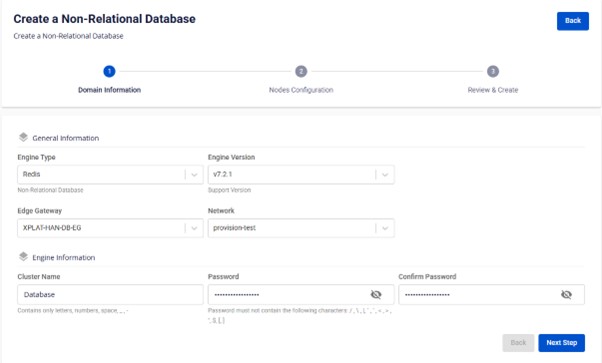Click the blue Back button at top

[573, 21]
